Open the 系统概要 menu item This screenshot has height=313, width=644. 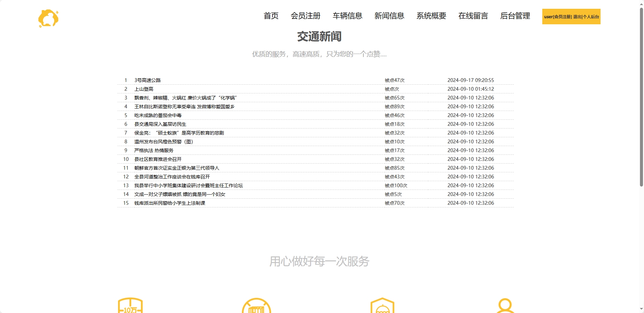pyautogui.click(x=431, y=16)
